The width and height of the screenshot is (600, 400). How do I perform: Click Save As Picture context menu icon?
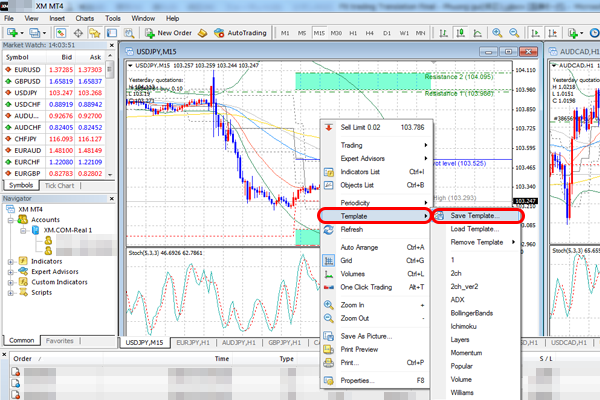click(329, 336)
